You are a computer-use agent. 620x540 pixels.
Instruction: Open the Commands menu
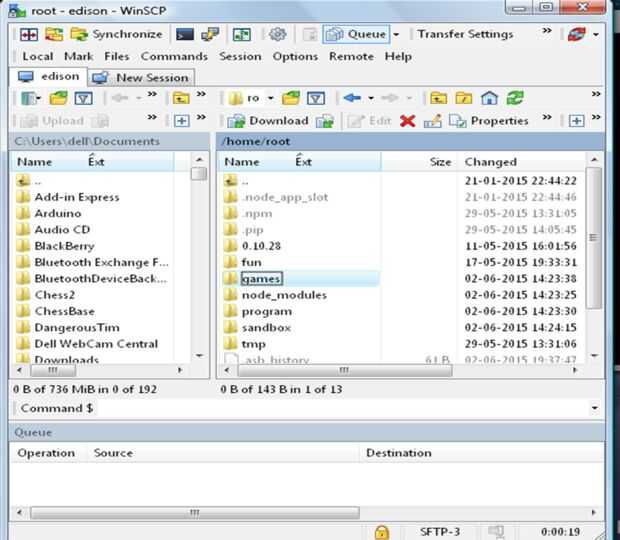coord(174,57)
